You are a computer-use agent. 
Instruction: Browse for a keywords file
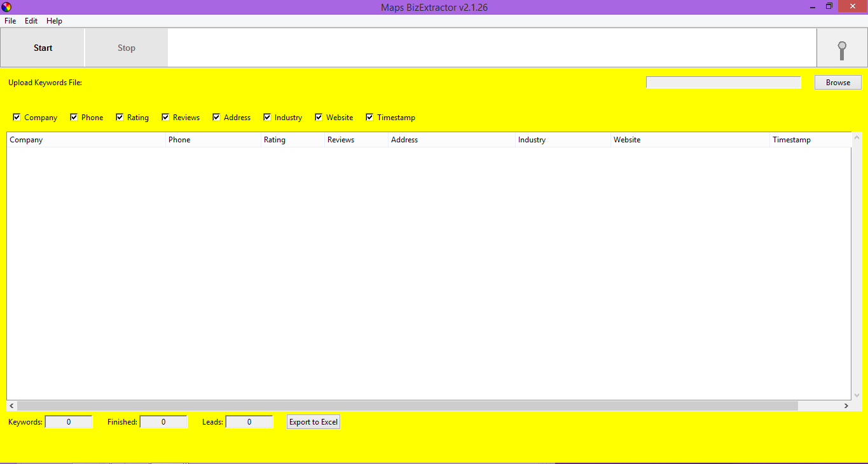(x=837, y=83)
